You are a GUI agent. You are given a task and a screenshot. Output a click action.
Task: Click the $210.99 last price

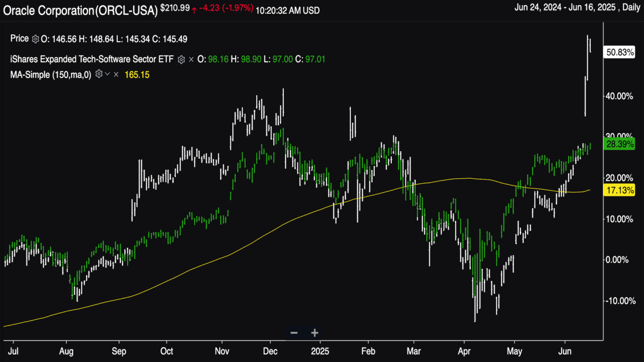tap(175, 9)
